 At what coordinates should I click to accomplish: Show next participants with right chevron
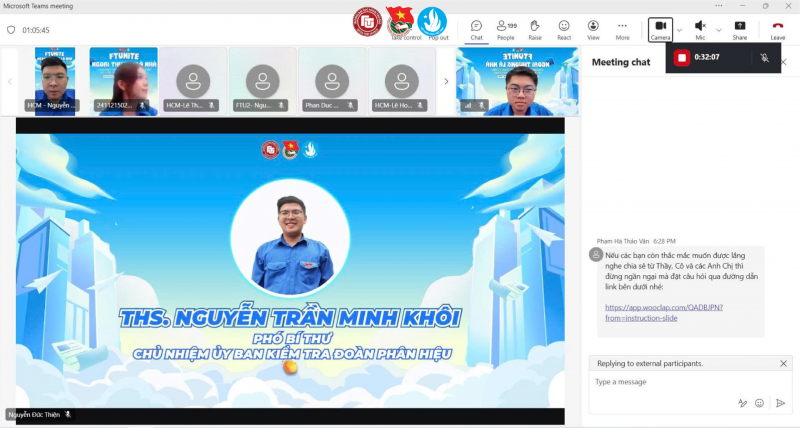pyautogui.click(x=446, y=81)
